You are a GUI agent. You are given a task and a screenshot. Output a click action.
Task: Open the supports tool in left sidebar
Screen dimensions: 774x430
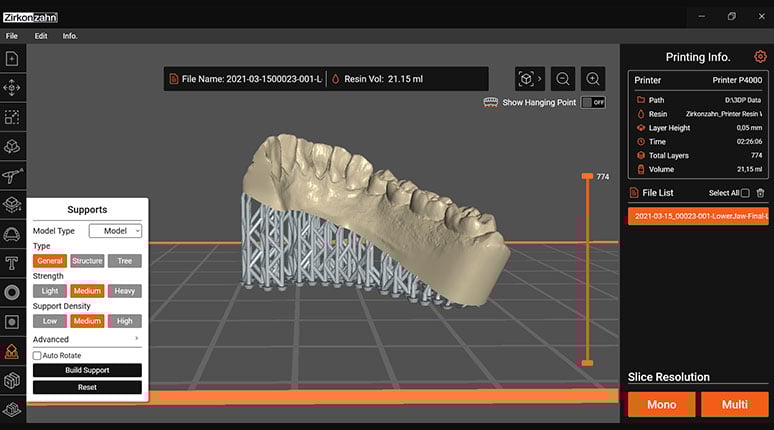click(13, 351)
